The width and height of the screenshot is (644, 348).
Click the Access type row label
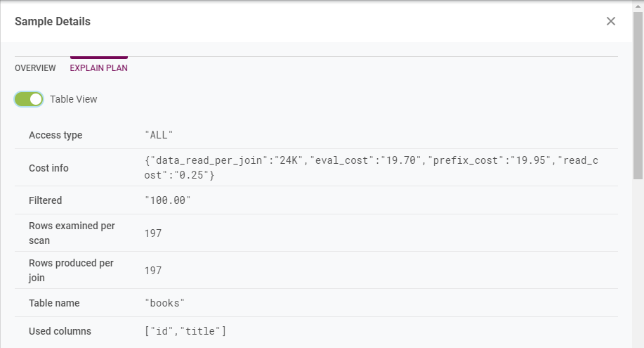tap(55, 135)
